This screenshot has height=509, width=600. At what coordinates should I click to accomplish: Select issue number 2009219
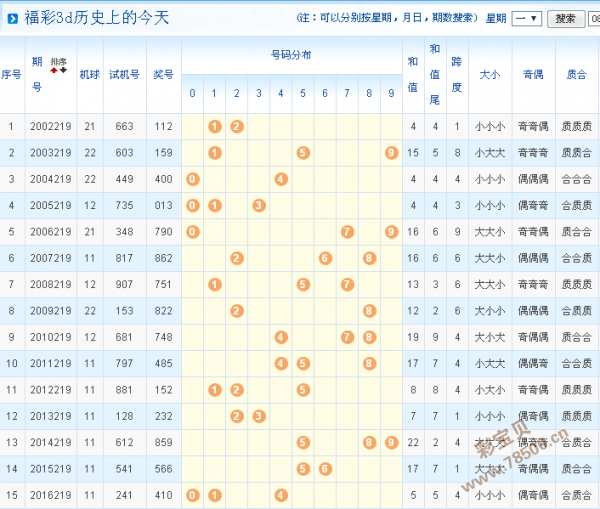pyautogui.click(x=51, y=311)
